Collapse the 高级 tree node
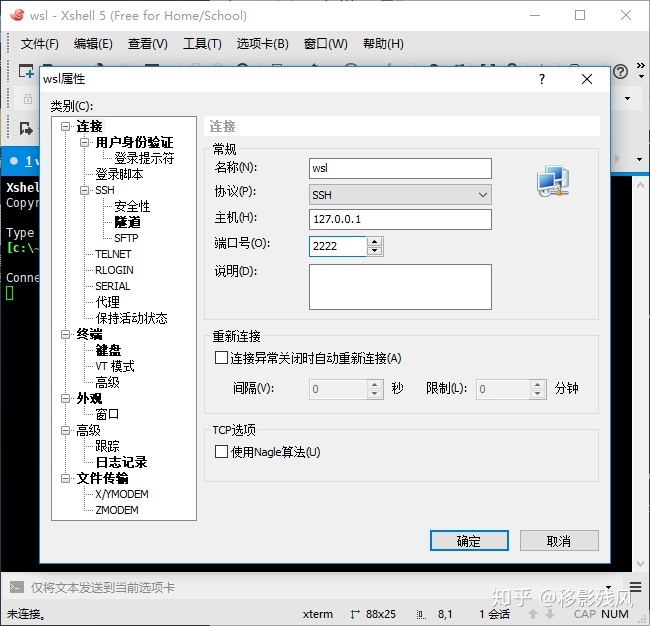This screenshot has width=650, height=626. click(x=65, y=430)
